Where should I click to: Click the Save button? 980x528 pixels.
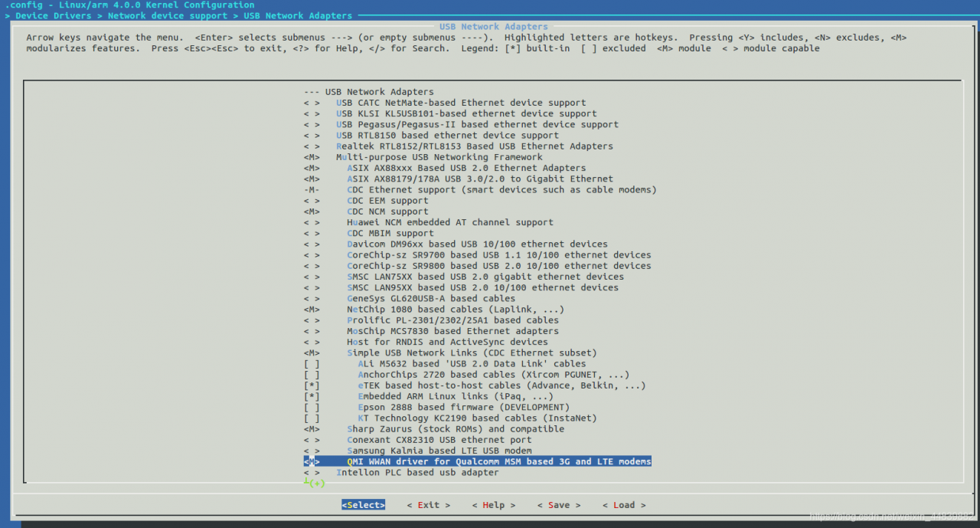tap(559, 505)
